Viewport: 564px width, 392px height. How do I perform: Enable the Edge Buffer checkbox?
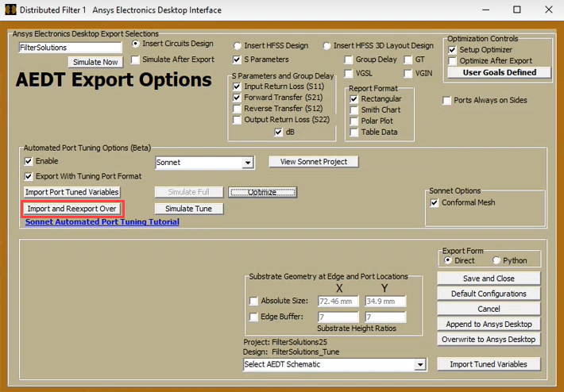(x=253, y=317)
